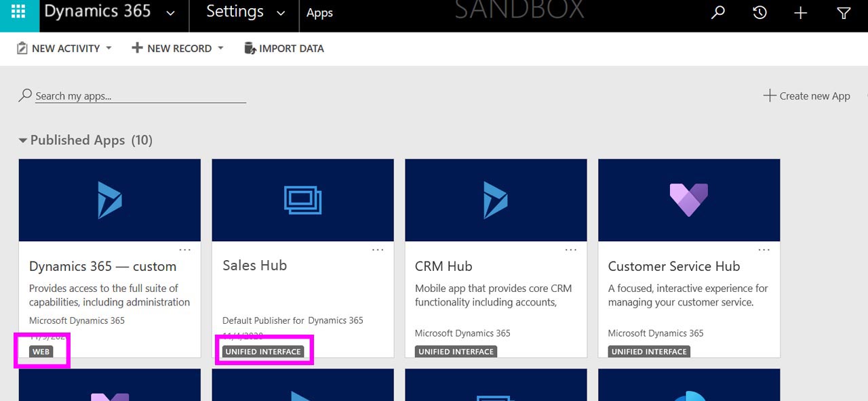868x401 pixels.
Task: Open more options for Sales Hub
Action: (378, 249)
